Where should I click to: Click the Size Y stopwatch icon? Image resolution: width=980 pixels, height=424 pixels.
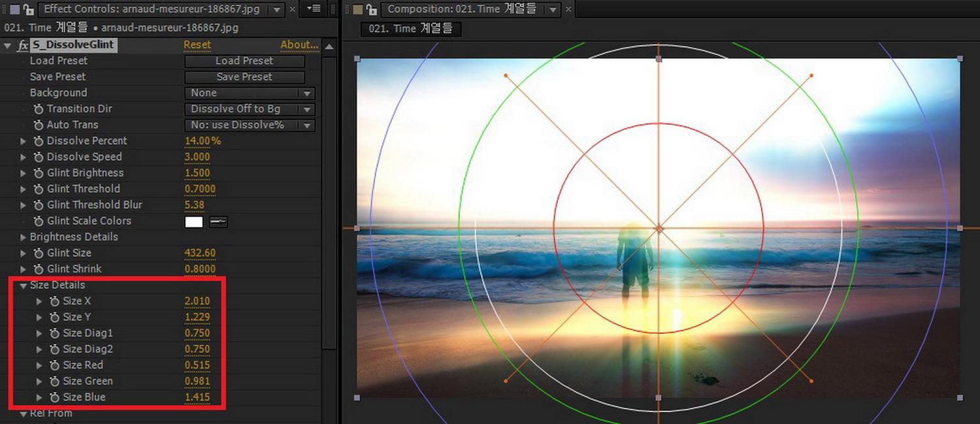[55, 317]
